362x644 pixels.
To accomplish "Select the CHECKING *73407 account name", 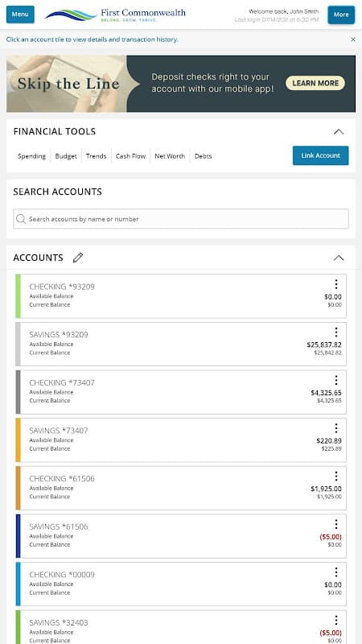I will (x=62, y=383).
